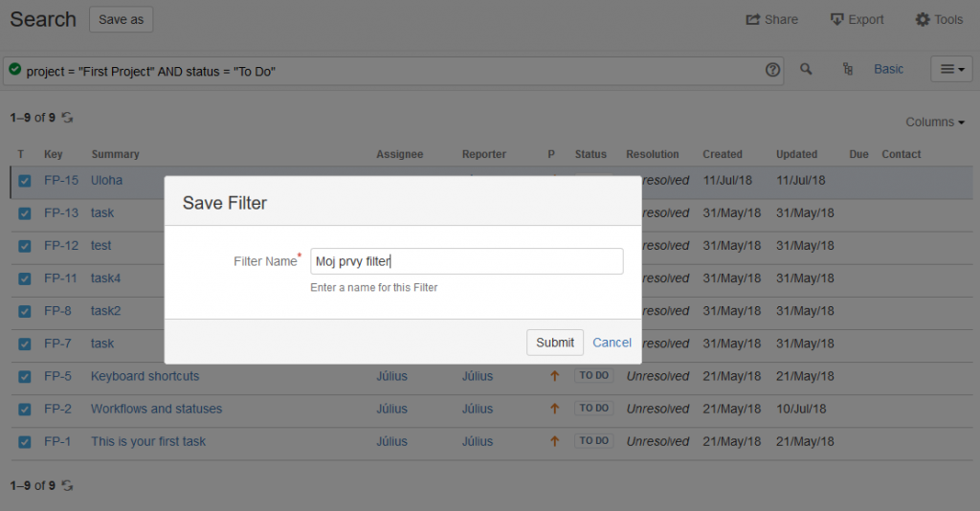Toggle the FP-12 issue type checkbox
This screenshot has height=511, width=980.
pyautogui.click(x=24, y=246)
